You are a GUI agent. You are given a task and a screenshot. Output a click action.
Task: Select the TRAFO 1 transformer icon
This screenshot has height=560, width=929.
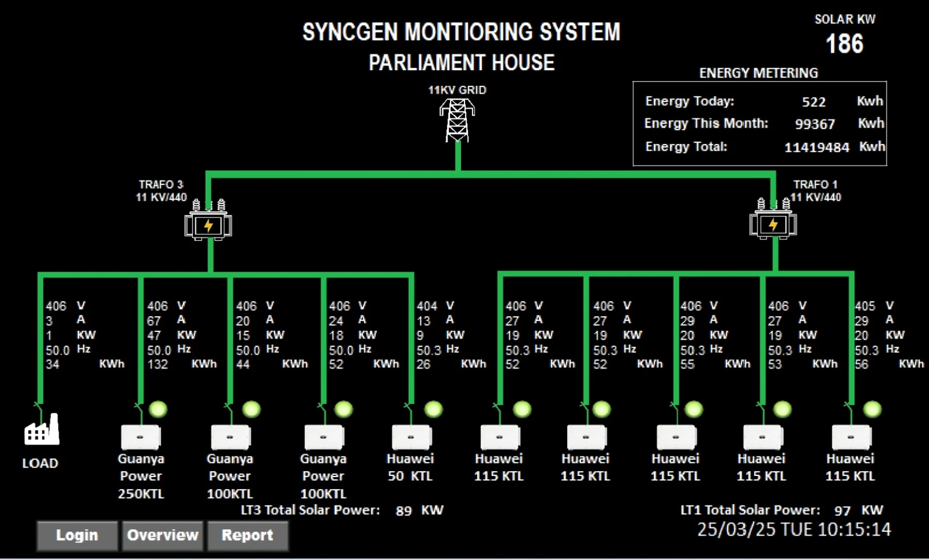click(x=773, y=219)
